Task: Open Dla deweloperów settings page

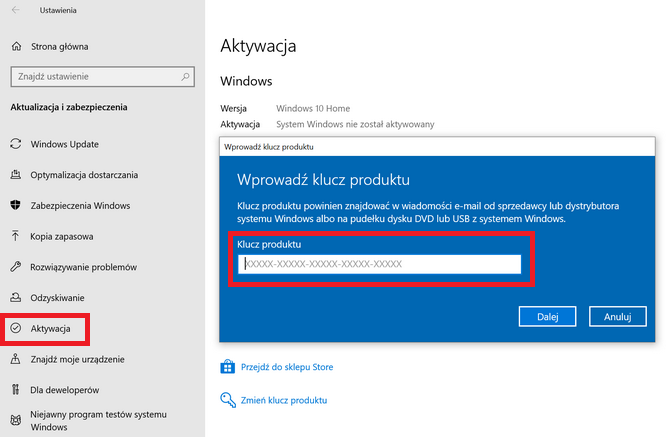Action: coord(65,389)
